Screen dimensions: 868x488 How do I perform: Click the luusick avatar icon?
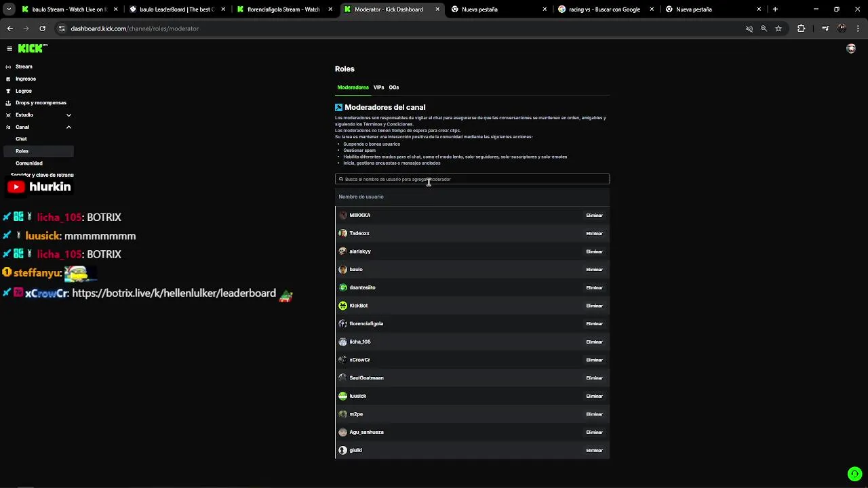342,396
